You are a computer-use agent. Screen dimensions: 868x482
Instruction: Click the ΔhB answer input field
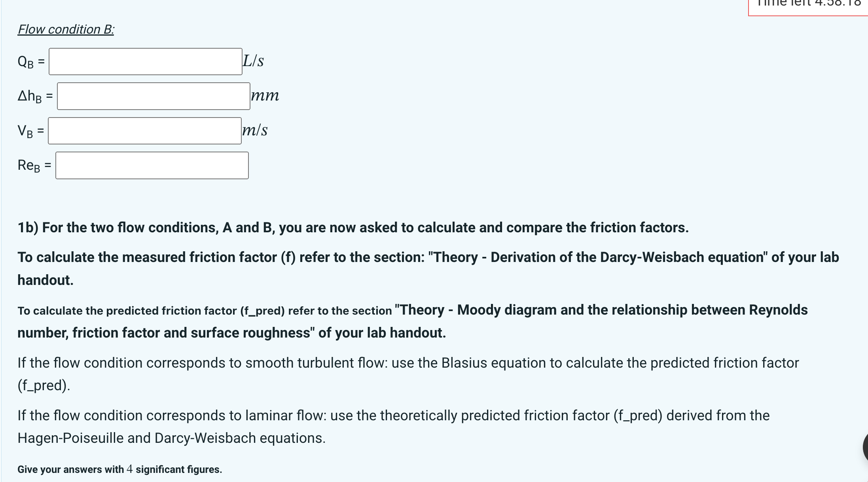(153, 96)
